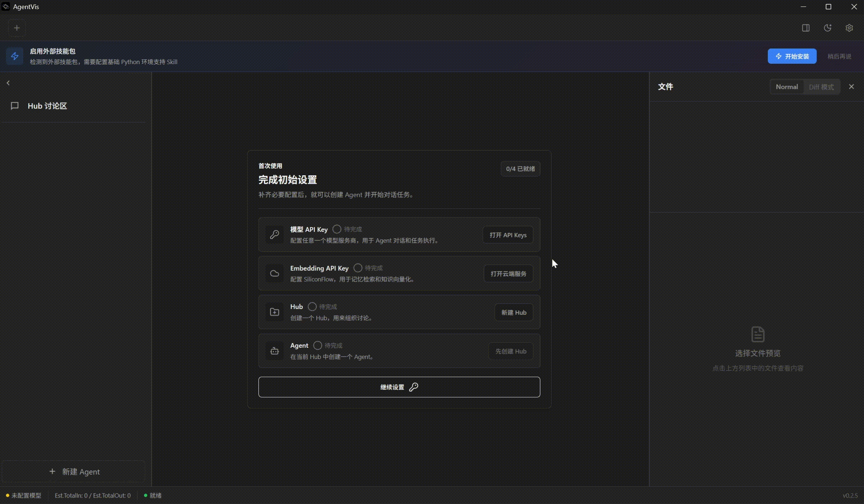The height and width of the screenshot is (504, 864).
Task: Click the 完成初始设置 heading
Action: pyautogui.click(x=287, y=180)
